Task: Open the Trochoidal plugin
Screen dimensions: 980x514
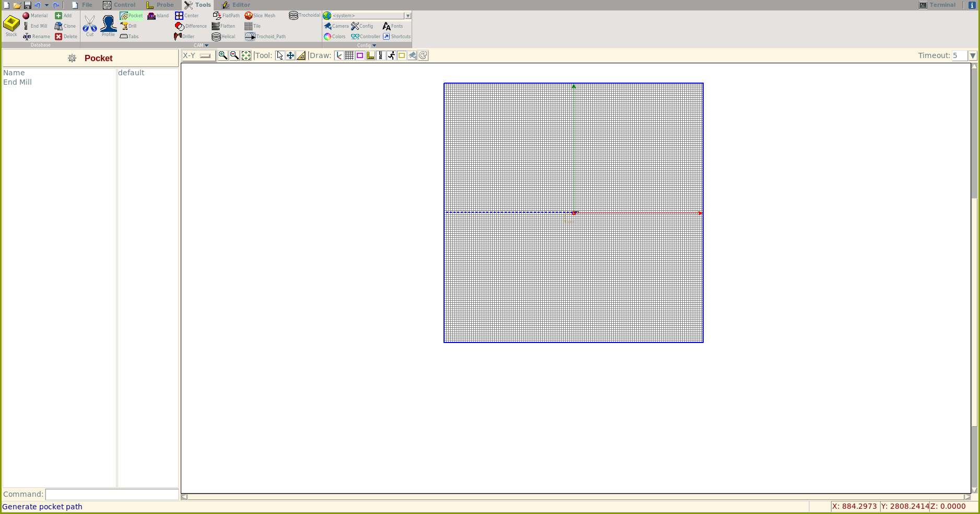Action: point(305,16)
